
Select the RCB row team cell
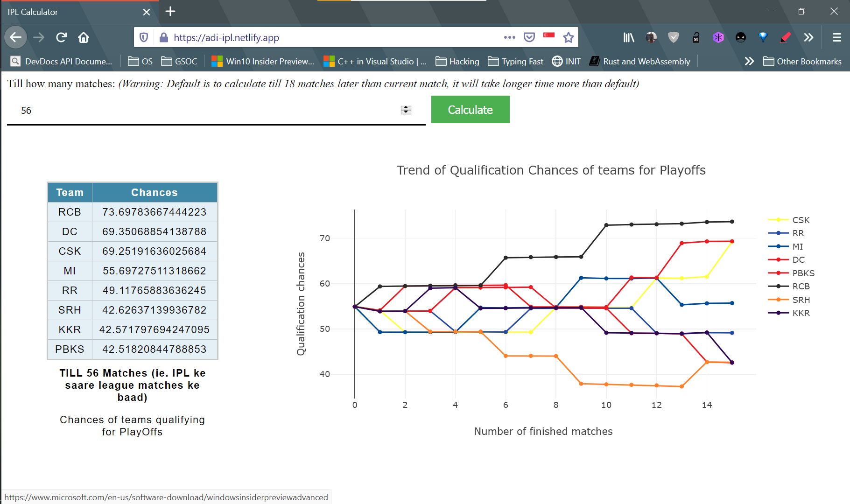pyautogui.click(x=70, y=212)
